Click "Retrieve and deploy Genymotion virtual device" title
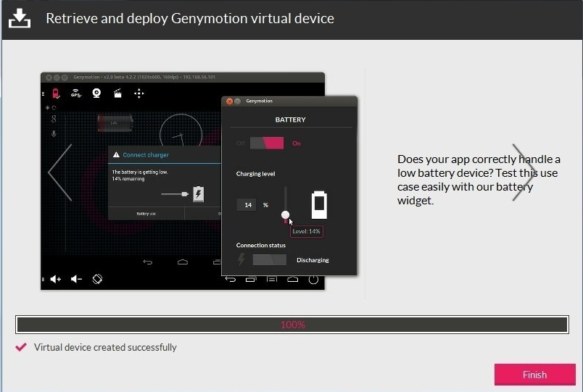Image resolution: width=583 pixels, height=392 pixels. pos(190,18)
